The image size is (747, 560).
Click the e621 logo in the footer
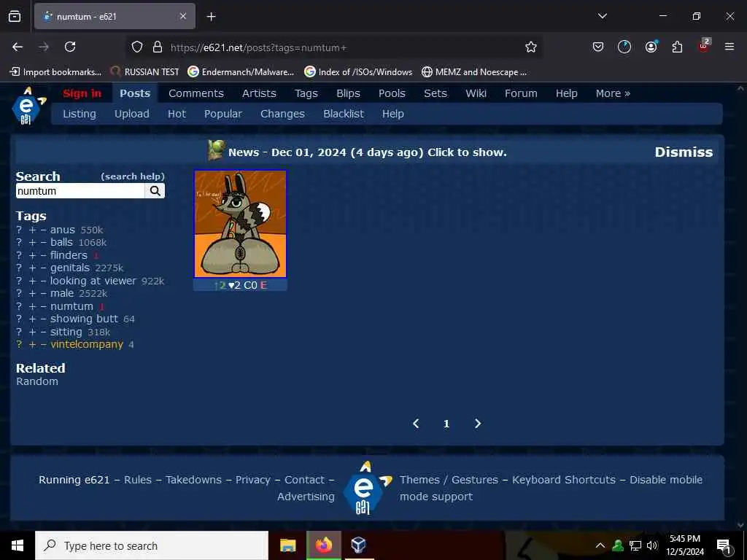pyautogui.click(x=367, y=488)
